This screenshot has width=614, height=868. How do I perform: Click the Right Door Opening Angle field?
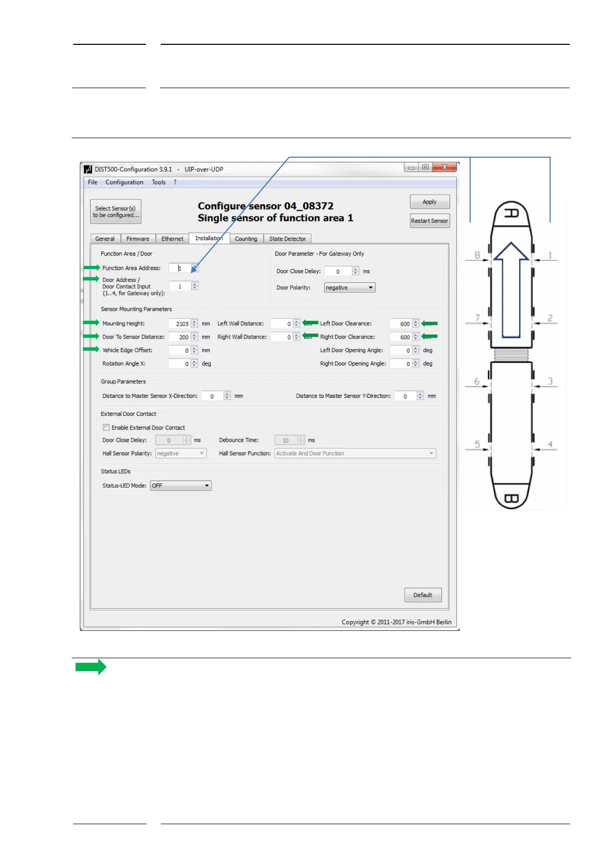coord(401,364)
